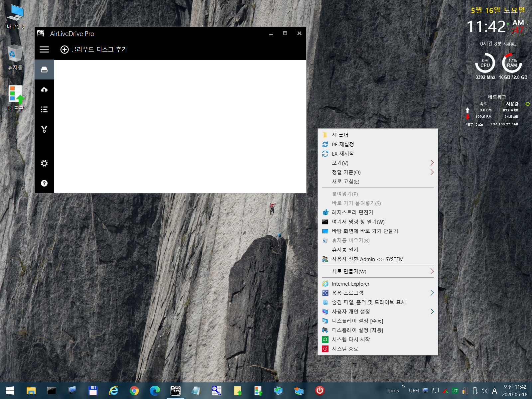The height and width of the screenshot is (399, 532).
Task: Open the taskbar clock 오전 11:42
Action: [515, 391]
